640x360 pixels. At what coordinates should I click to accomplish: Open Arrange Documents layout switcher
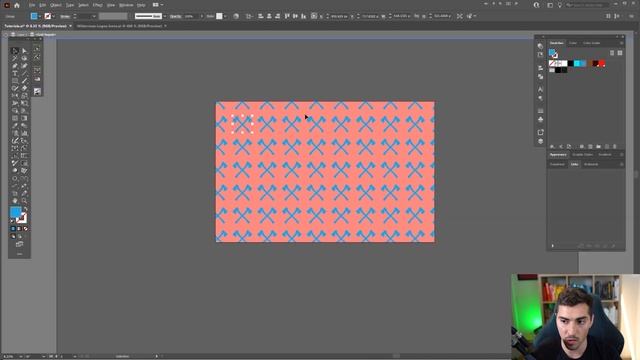point(158,5)
